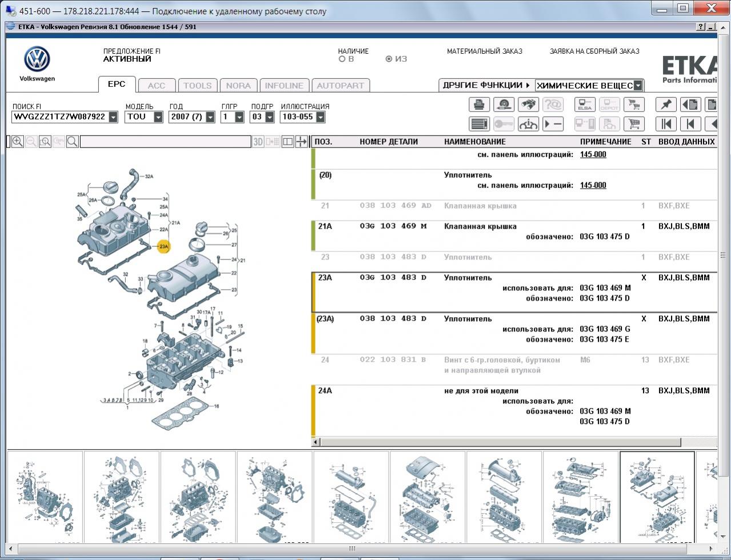
Task: Click the plain magnifier search icon
Action: pyautogui.click(x=73, y=142)
